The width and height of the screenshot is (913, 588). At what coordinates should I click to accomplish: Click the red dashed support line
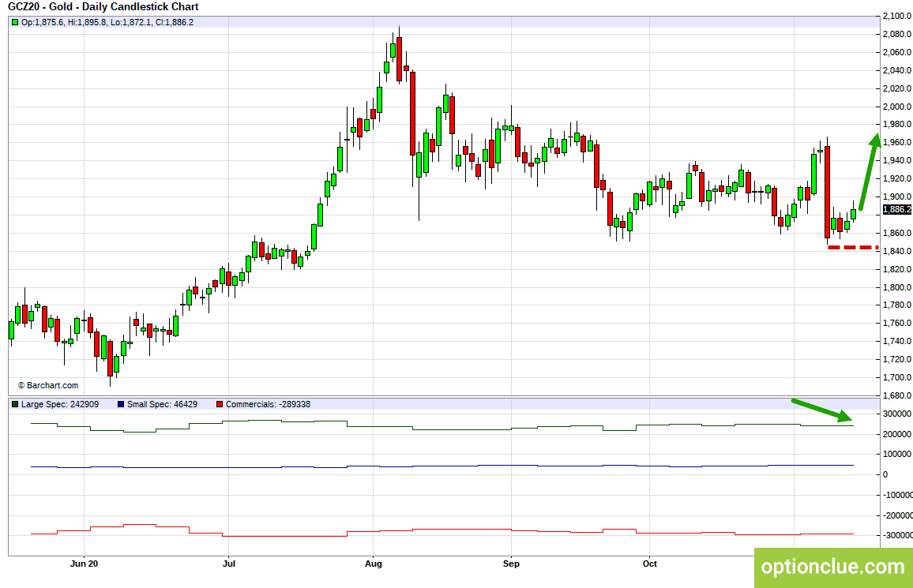point(853,248)
